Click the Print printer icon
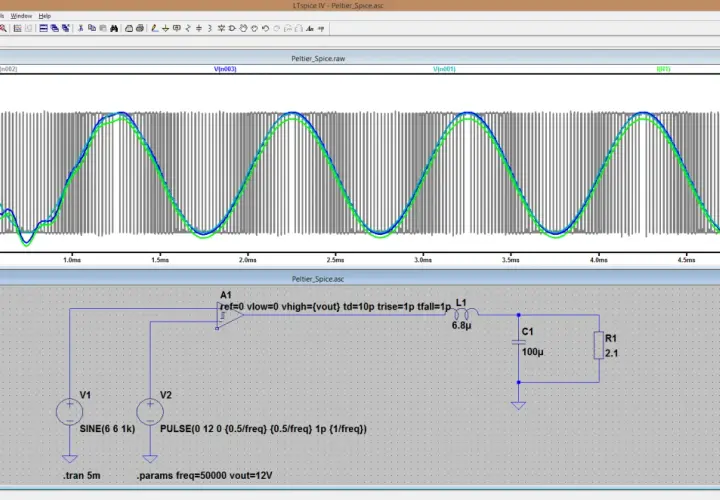720x500 pixels. pyautogui.click(x=140, y=28)
